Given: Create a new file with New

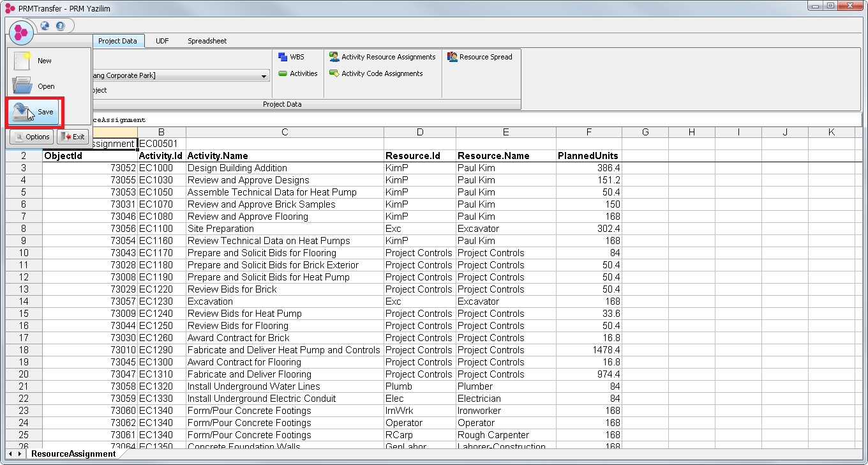Looking at the screenshot, I should (x=44, y=61).
